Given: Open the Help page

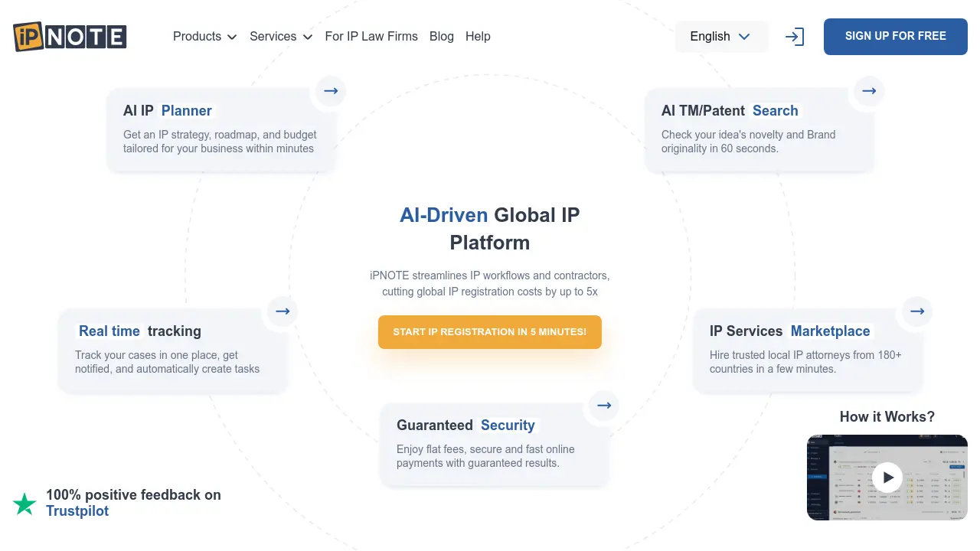Looking at the screenshot, I should click(x=478, y=37).
